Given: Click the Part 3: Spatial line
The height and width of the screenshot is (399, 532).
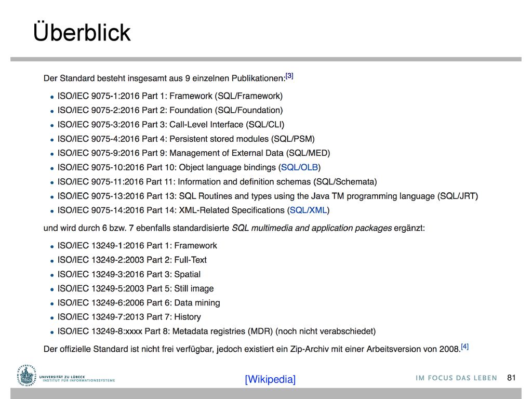Looking at the screenshot, I should tap(129, 274).
